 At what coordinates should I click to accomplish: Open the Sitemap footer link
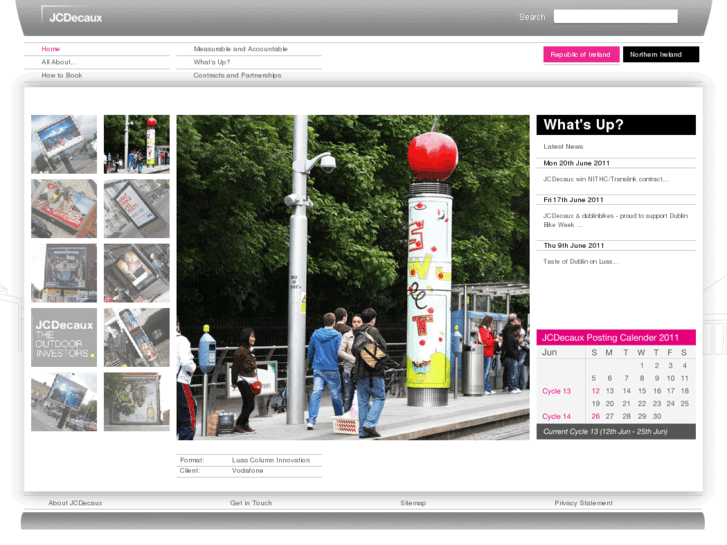[x=413, y=503]
